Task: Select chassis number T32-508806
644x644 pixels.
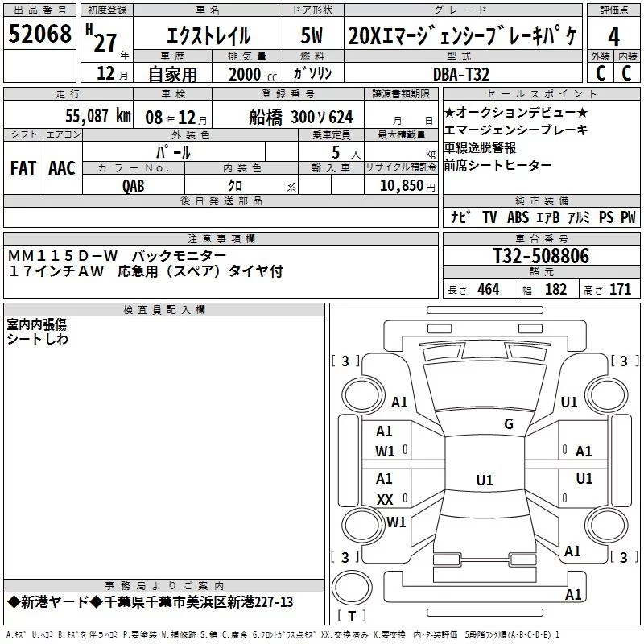Action: coord(540,257)
